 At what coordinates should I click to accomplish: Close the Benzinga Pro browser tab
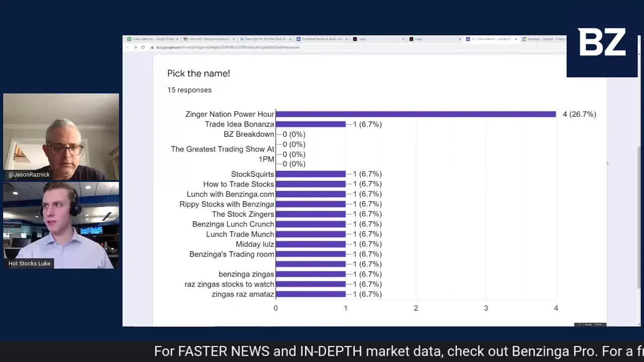pyautogui.click(x=290, y=39)
